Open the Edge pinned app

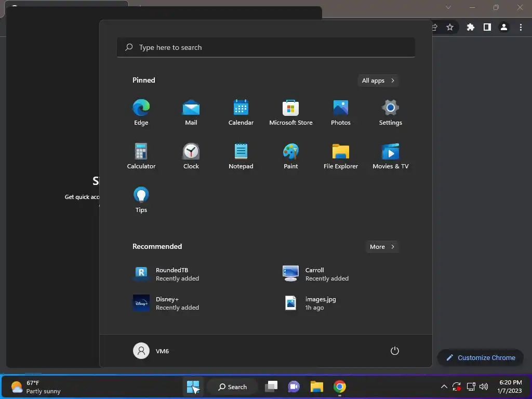pos(141,112)
